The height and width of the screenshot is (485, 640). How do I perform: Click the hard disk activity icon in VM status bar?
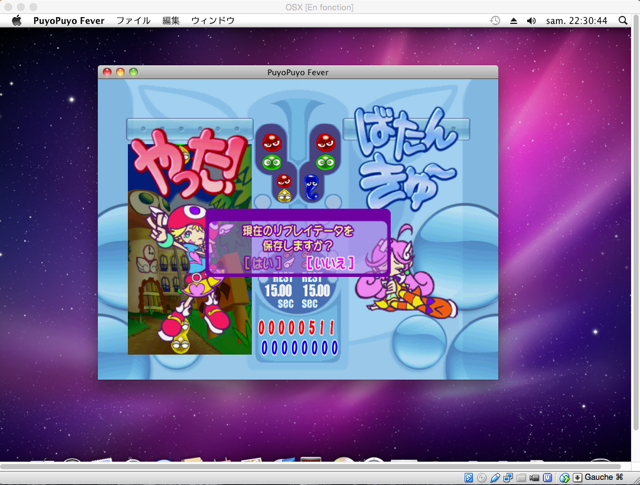pos(468,477)
